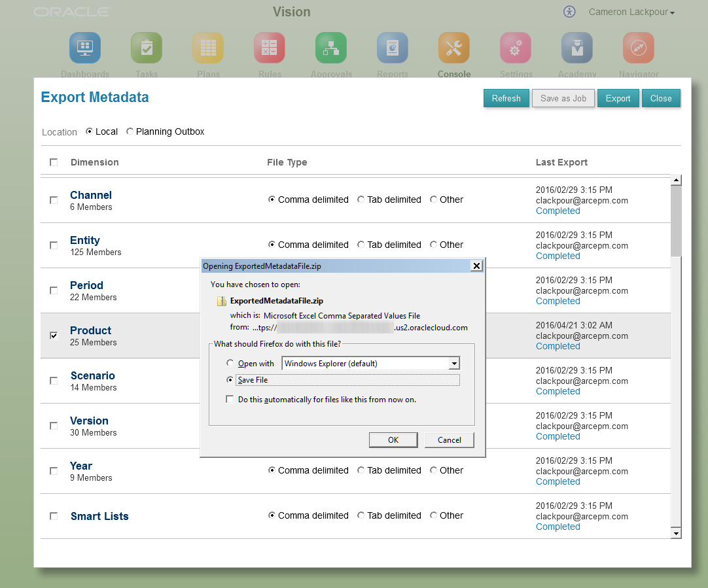Check the Smart Lists checkbox
Viewport: 708px width, 588px height.
click(54, 516)
